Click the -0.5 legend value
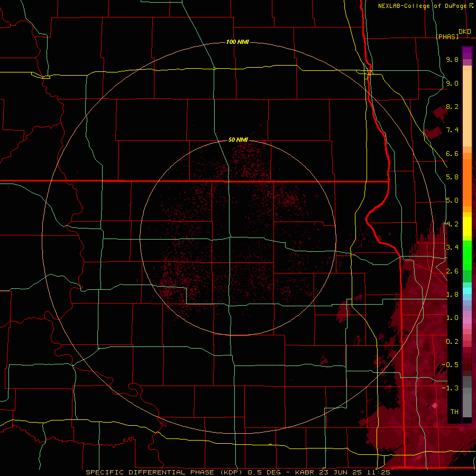 pos(450,365)
